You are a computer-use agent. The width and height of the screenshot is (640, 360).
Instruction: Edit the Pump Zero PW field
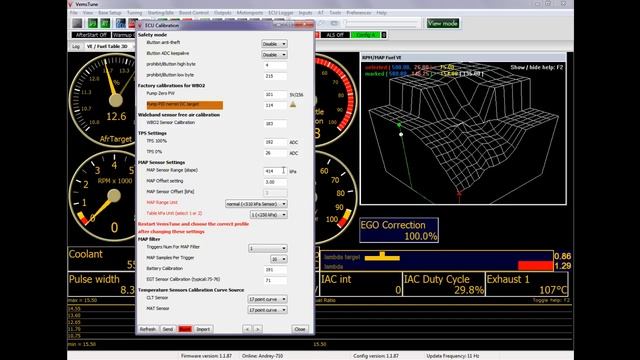[x=275, y=95]
